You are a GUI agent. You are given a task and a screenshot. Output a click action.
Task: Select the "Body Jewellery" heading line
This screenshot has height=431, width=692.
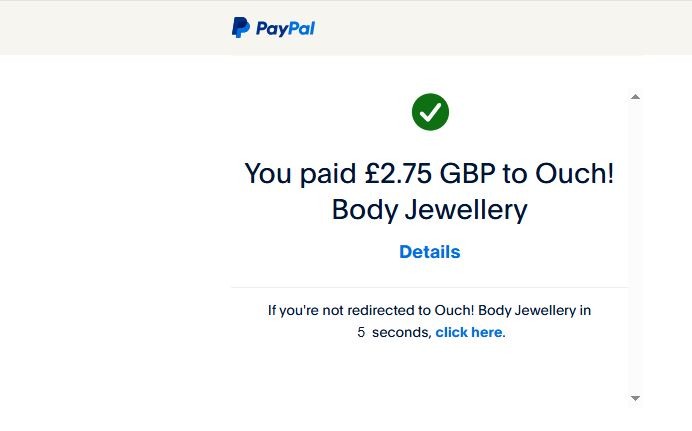tap(429, 210)
